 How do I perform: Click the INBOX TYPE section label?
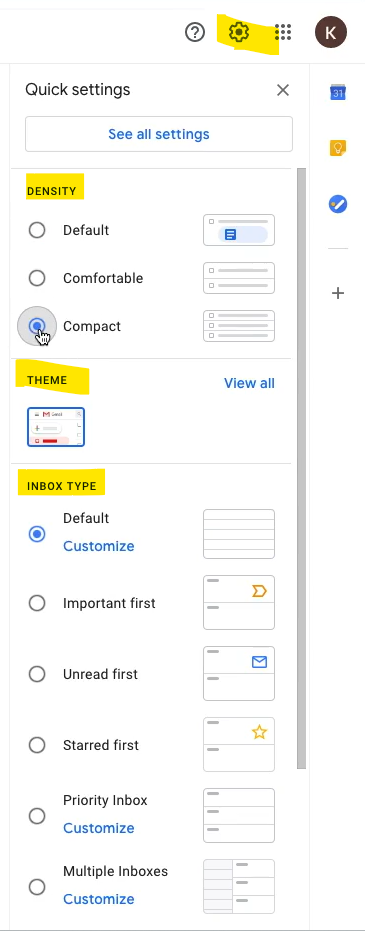pyautogui.click(x=62, y=486)
